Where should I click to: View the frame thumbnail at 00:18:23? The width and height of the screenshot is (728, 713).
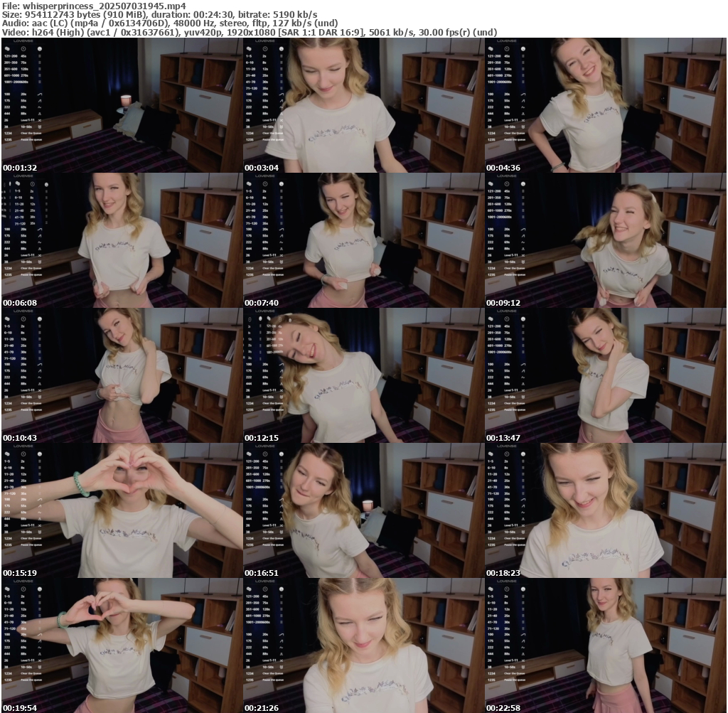coord(606,510)
